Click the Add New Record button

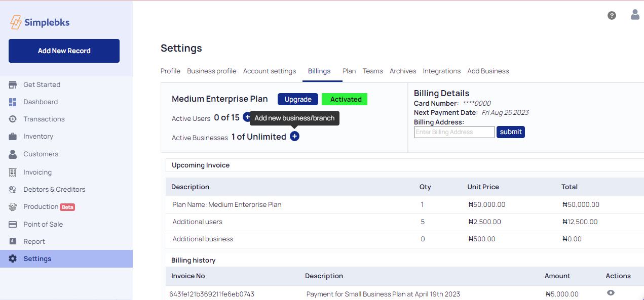pyautogui.click(x=64, y=51)
